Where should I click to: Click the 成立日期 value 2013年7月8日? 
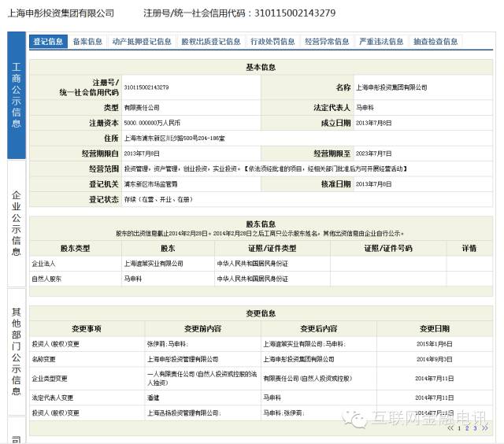tap(373, 123)
